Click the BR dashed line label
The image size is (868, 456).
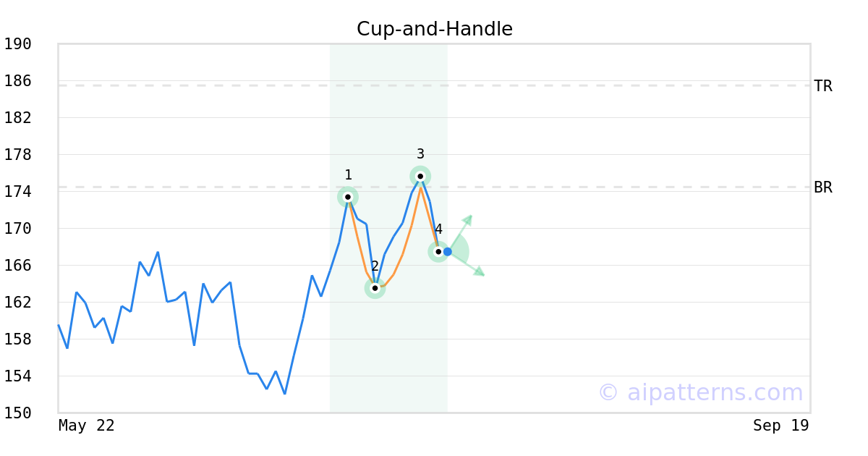point(823,187)
